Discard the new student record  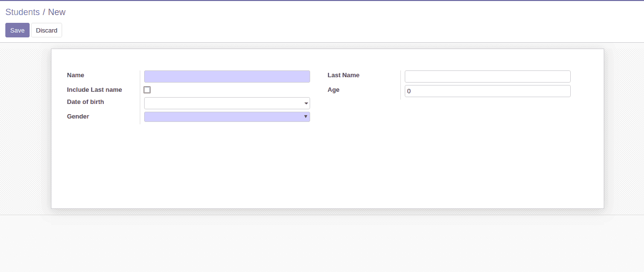coord(47,30)
